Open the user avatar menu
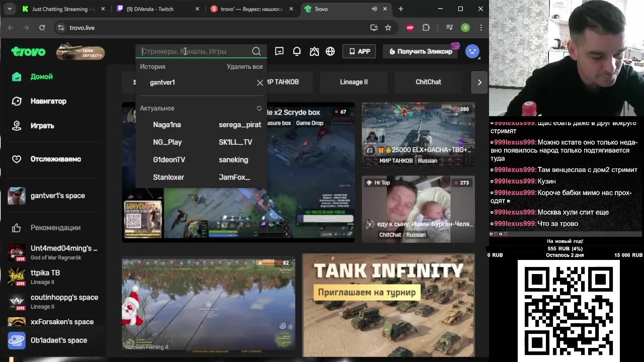This screenshot has height=362, width=644. click(472, 51)
